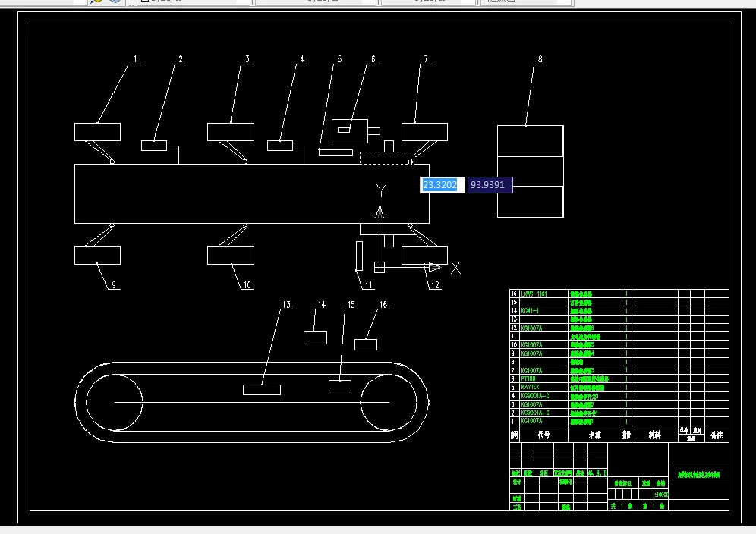Select callout number 3 in the drawing
The image size is (756, 534).
point(247,59)
